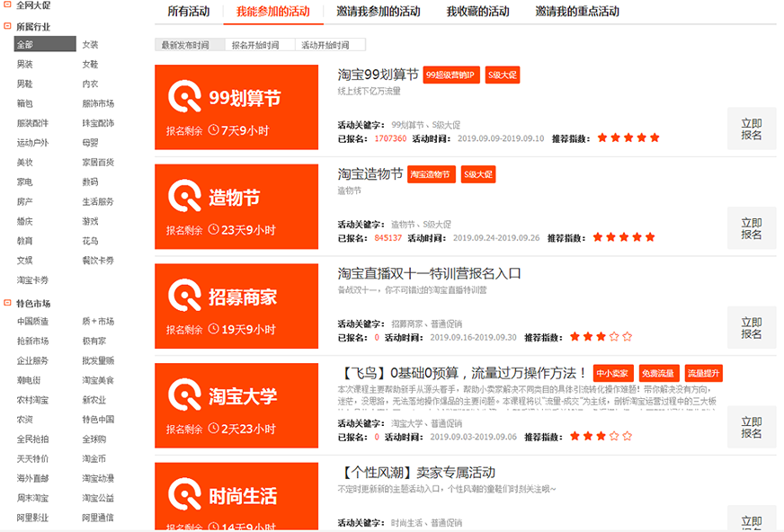Open the 招募商家 orange banner thumbnail
784x532 pixels.
coord(236,306)
